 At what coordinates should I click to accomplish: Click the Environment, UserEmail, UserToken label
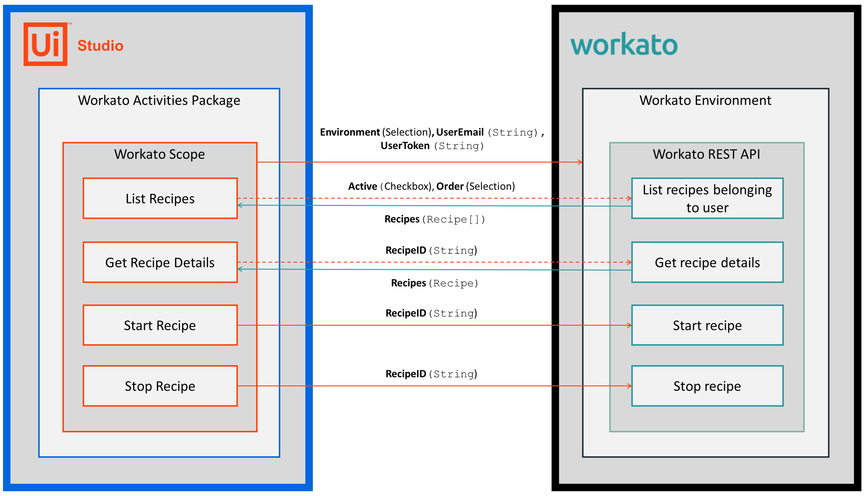(x=432, y=139)
